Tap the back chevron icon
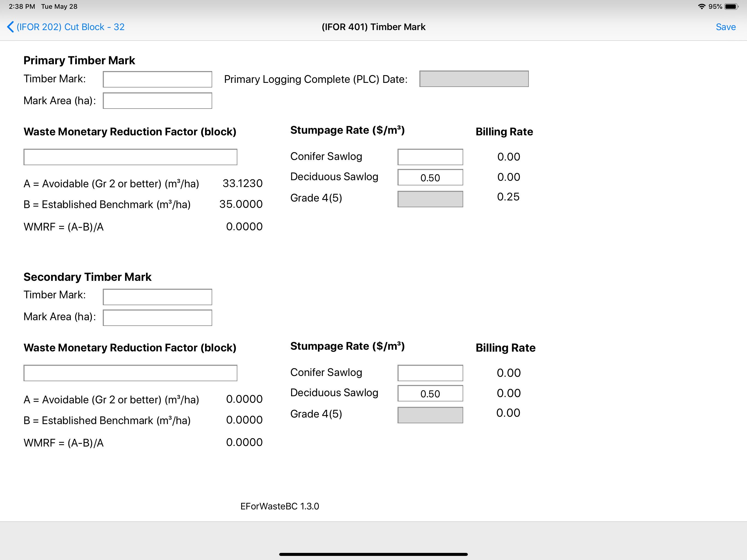Image resolution: width=747 pixels, height=560 pixels. pyautogui.click(x=10, y=27)
